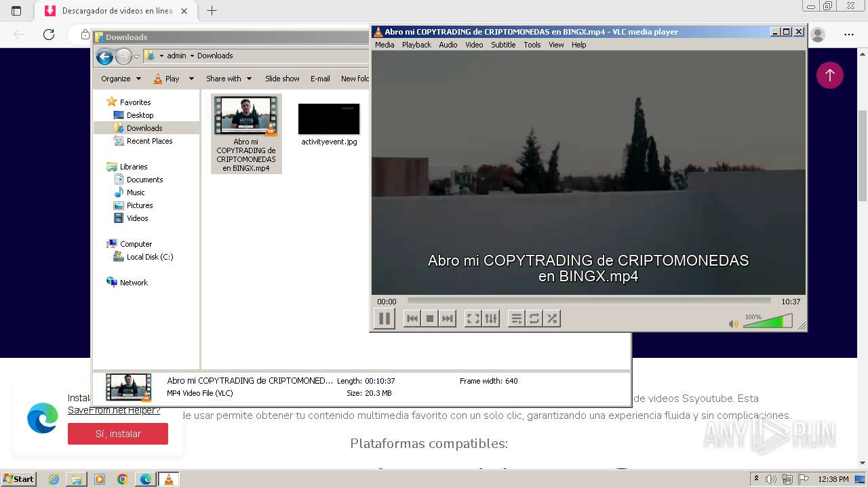The image size is (868, 488).
Task: Select Network in navigation pane
Action: (x=134, y=283)
